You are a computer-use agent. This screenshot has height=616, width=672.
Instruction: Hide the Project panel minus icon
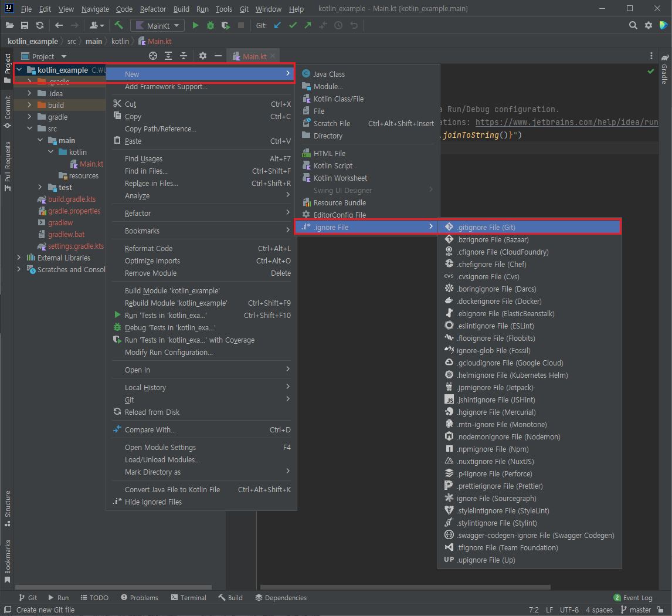click(218, 56)
